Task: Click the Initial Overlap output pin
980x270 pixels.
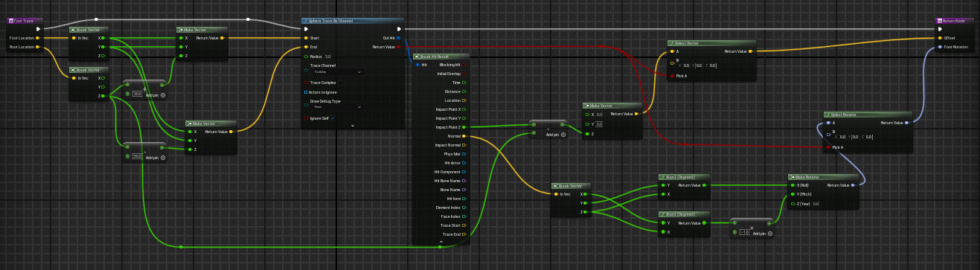Action: (465, 74)
